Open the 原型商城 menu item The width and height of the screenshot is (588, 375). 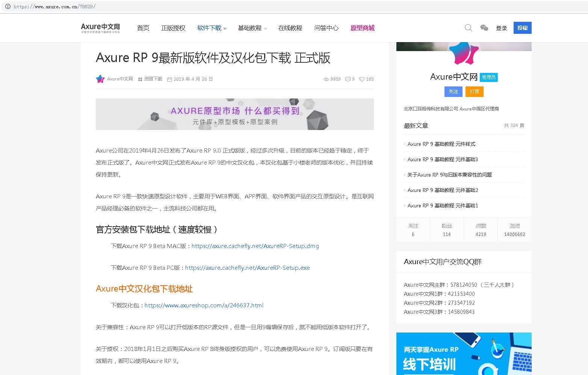tap(363, 28)
